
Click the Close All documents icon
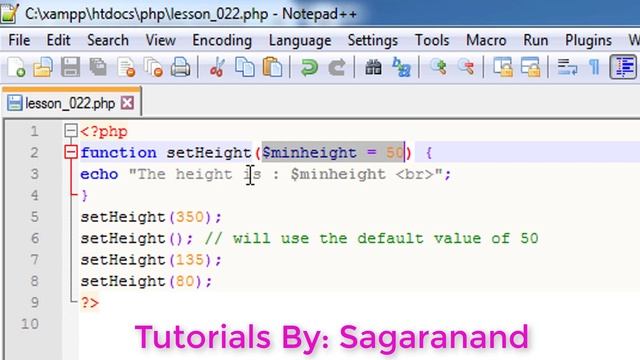point(153,67)
